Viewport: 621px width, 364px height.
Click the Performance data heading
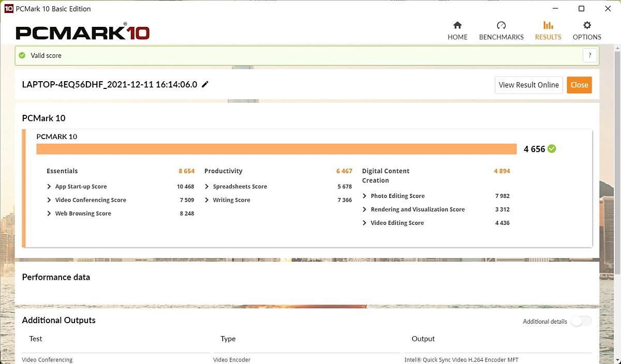56,277
